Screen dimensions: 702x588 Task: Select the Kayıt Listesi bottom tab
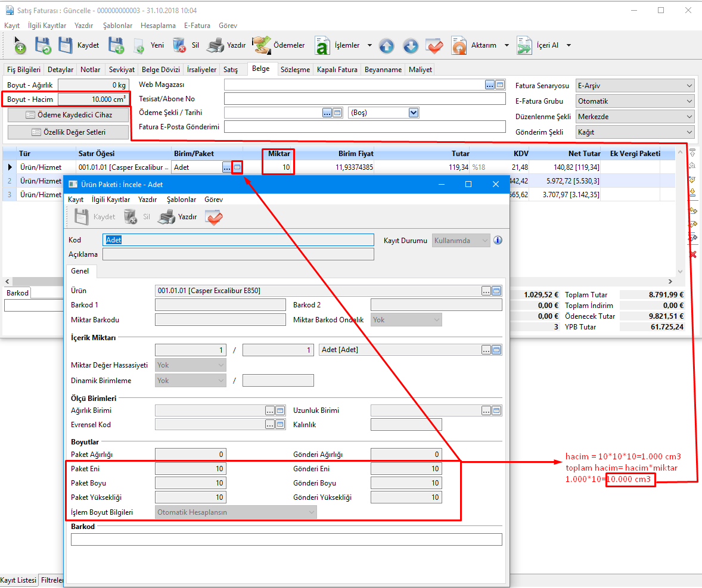click(x=18, y=580)
